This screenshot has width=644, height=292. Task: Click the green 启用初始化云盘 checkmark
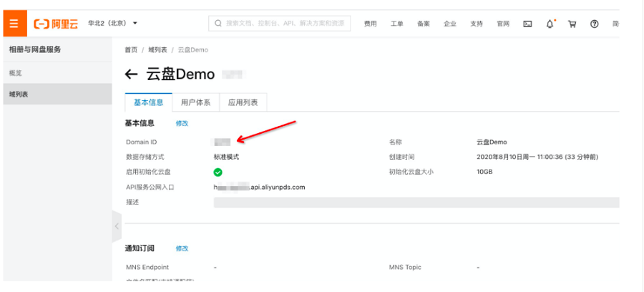pyautogui.click(x=218, y=172)
